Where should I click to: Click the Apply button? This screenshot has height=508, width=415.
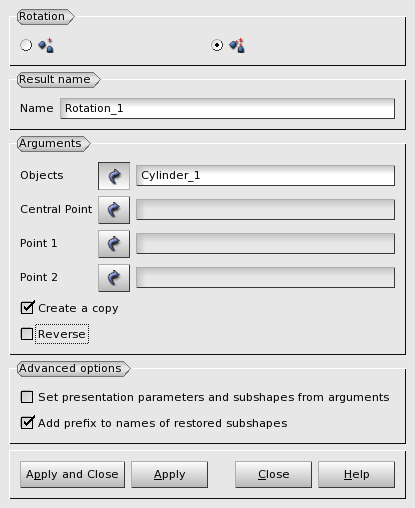pos(169,474)
